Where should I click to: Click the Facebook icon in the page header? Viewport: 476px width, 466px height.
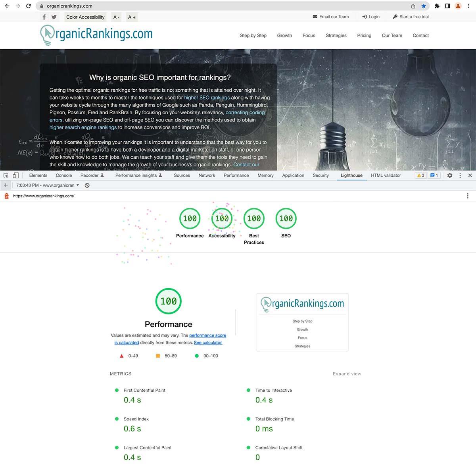pyautogui.click(x=44, y=17)
